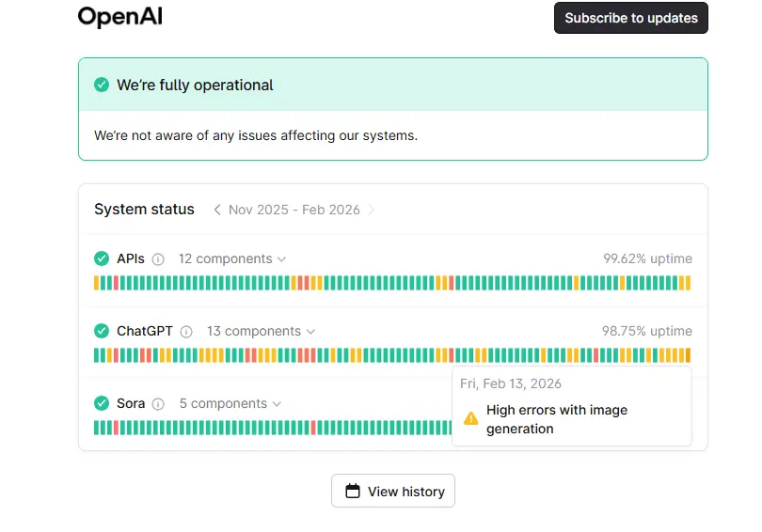762x532 pixels.
Task: Open View history
Action: tap(393, 492)
